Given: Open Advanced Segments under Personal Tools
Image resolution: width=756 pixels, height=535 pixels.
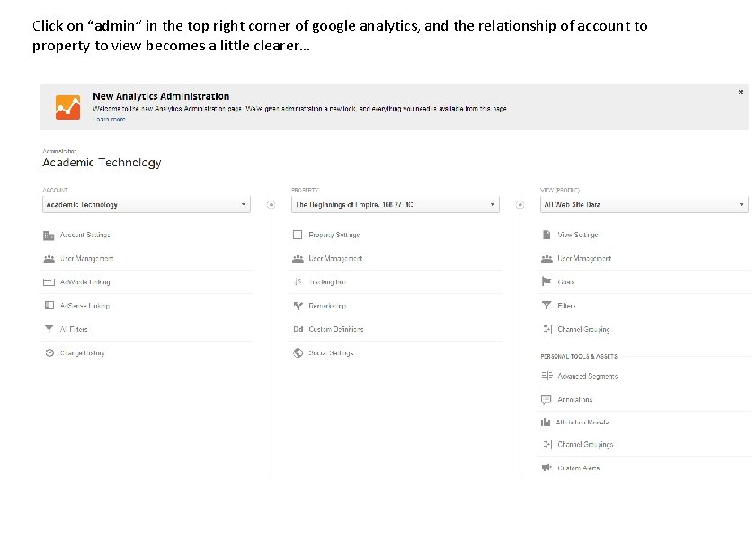Looking at the screenshot, I should [x=587, y=377].
